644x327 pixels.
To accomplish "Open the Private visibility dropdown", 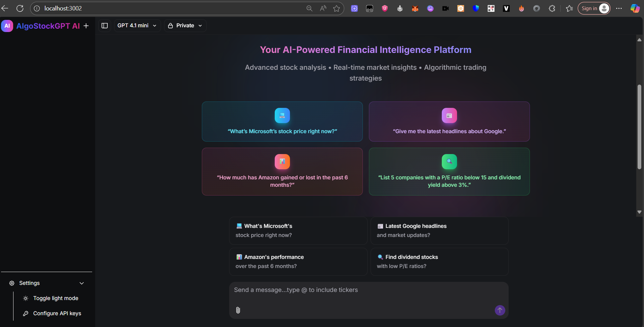I will pos(185,26).
